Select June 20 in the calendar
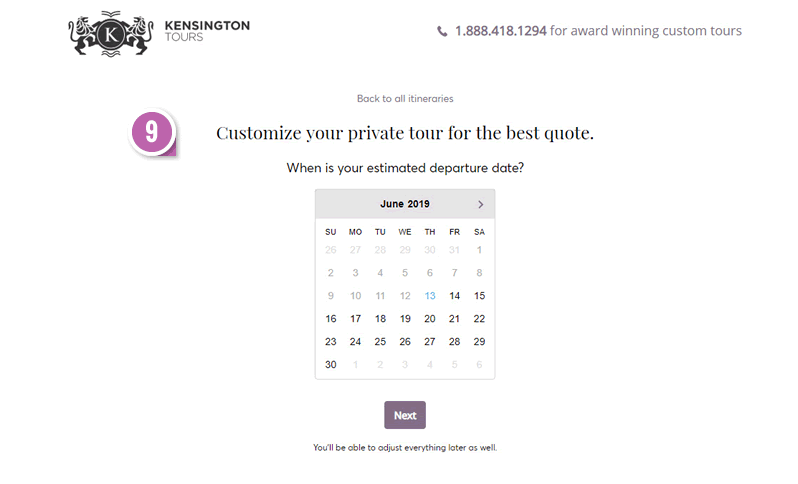 pos(430,319)
